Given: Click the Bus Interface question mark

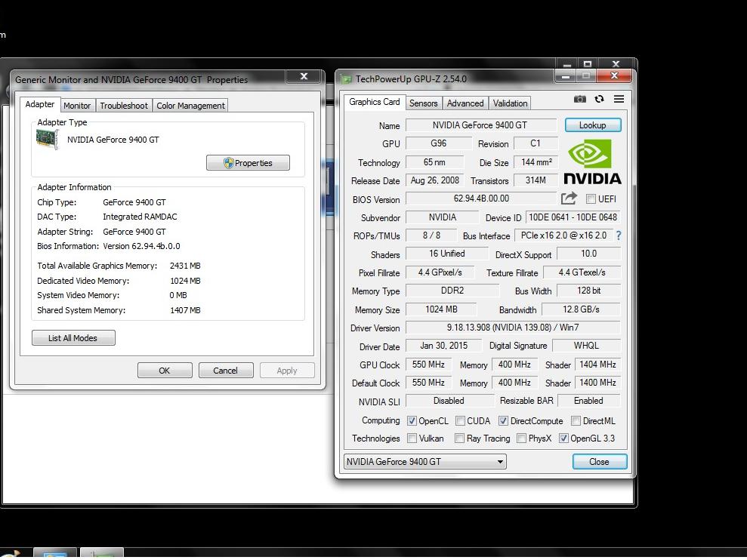Looking at the screenshot, I should coord(619,235).
